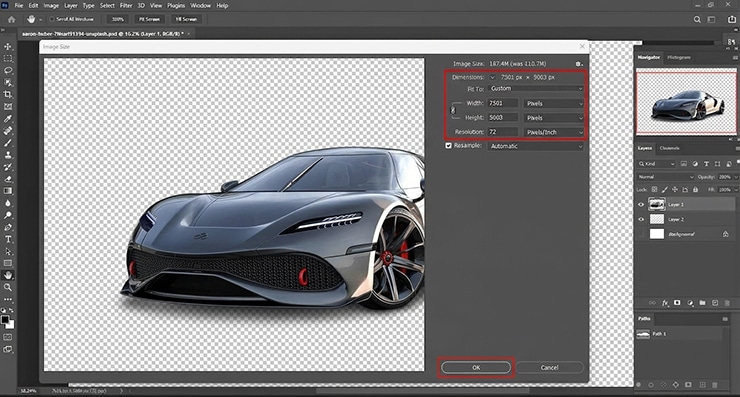The height and width of the screenshot is (397, 740).
Task: Select the Pen tool
Action: pyautogui.click(x=8, y=227)
